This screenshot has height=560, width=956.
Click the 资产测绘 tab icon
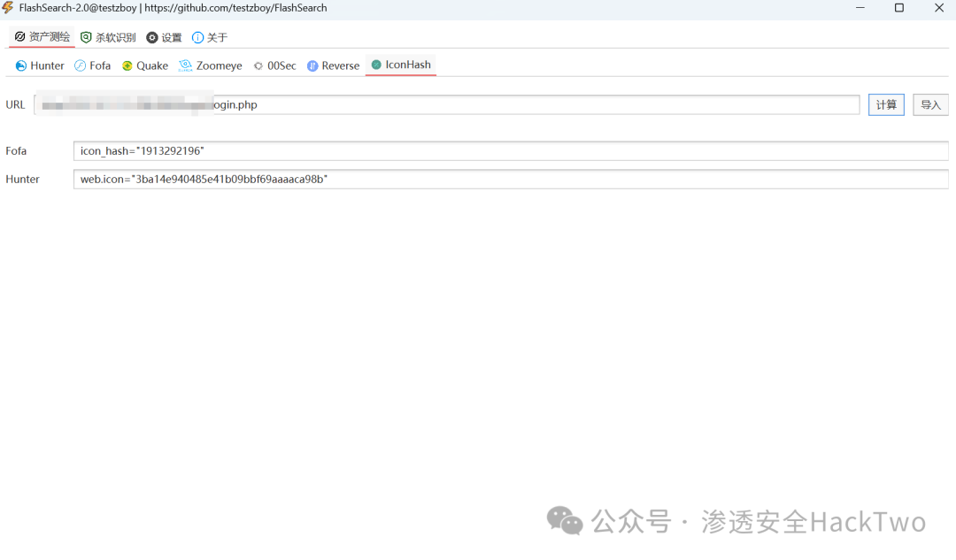19,36
